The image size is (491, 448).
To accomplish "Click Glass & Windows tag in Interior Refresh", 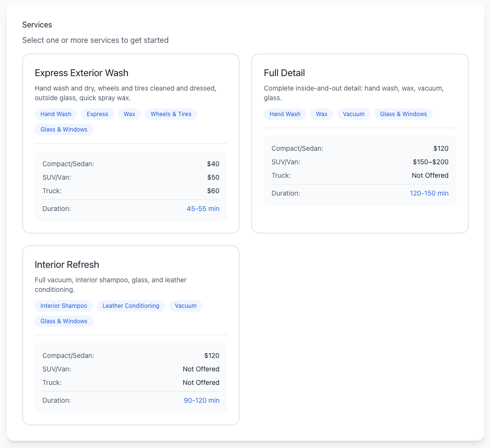I will [64, 321].
